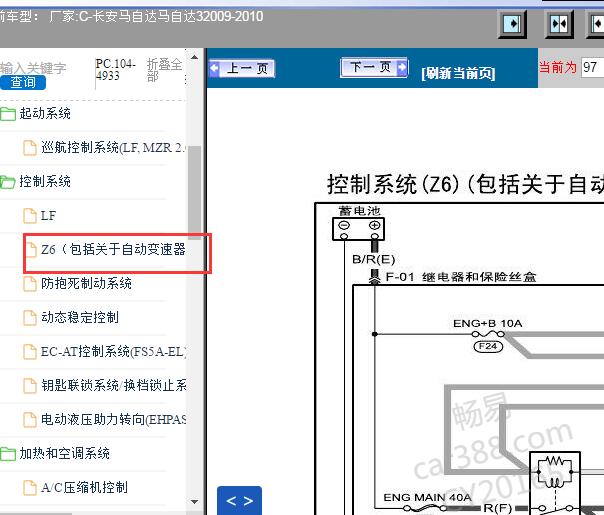Click the sidebar scroll up arrow

195,57
